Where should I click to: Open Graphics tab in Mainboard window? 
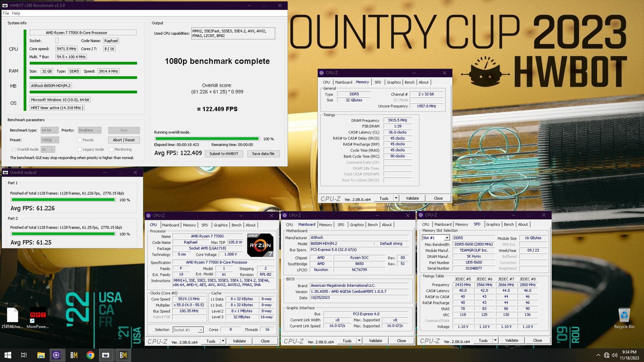click(x=357, y=225)
